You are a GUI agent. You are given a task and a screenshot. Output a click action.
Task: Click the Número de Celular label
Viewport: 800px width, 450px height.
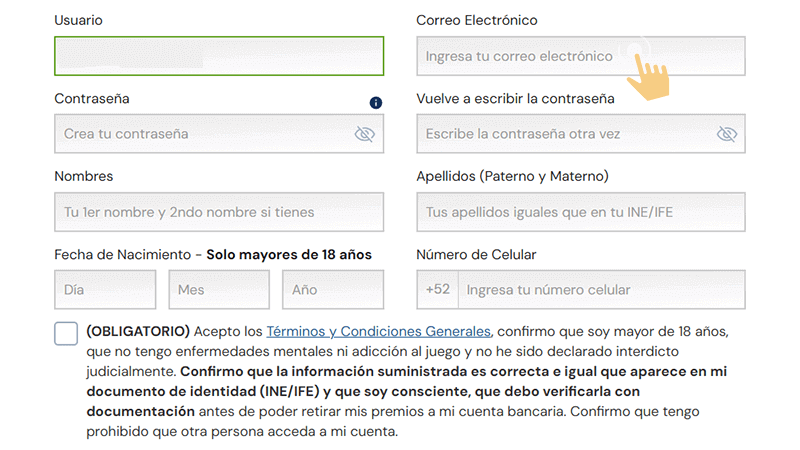click(476, 255)
